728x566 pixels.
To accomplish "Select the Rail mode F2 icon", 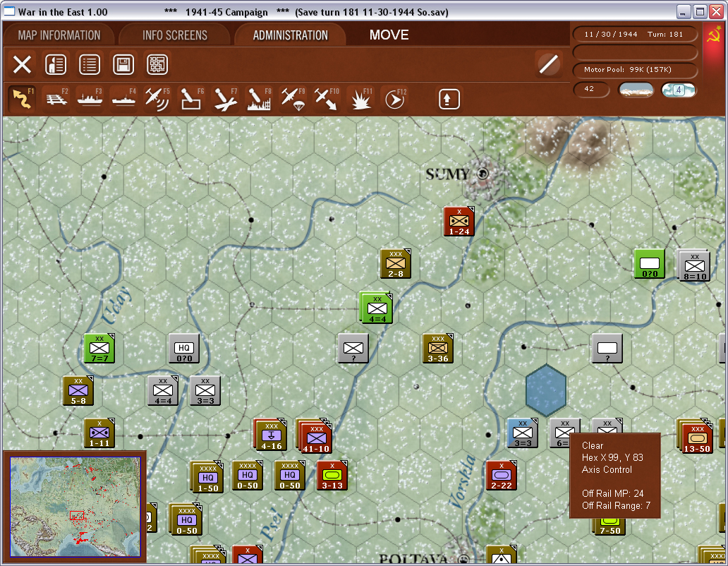I will [x=56, y=99].
